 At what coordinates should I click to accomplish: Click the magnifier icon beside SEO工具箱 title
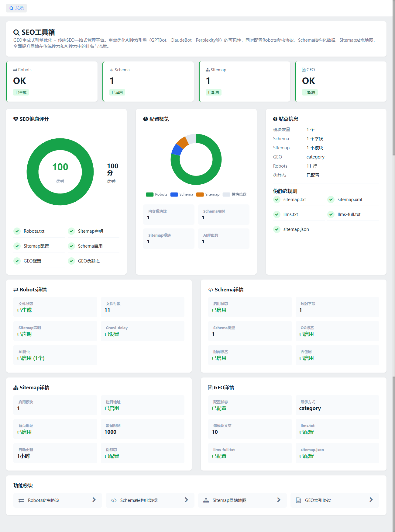coord(16,33)
